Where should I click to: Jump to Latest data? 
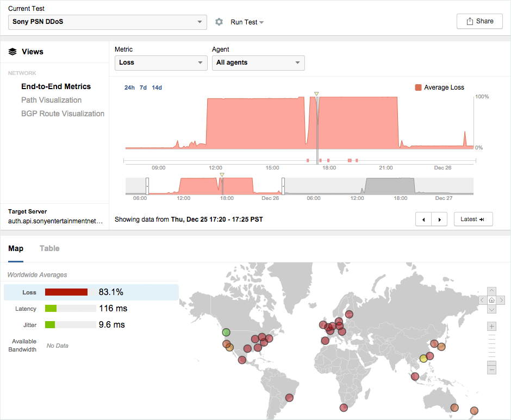coord(473,220)
